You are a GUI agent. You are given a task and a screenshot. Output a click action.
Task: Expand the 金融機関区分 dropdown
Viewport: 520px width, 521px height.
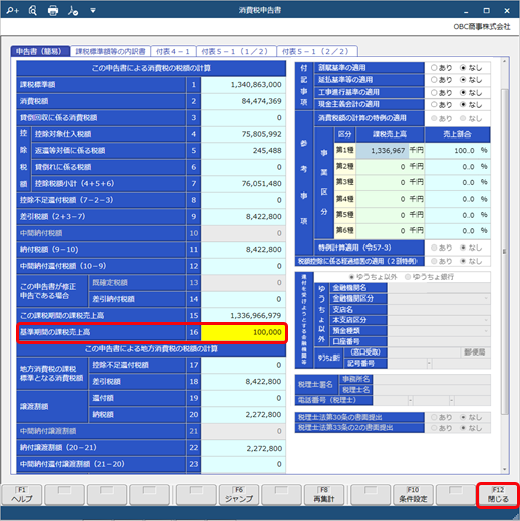coord(486,298)
